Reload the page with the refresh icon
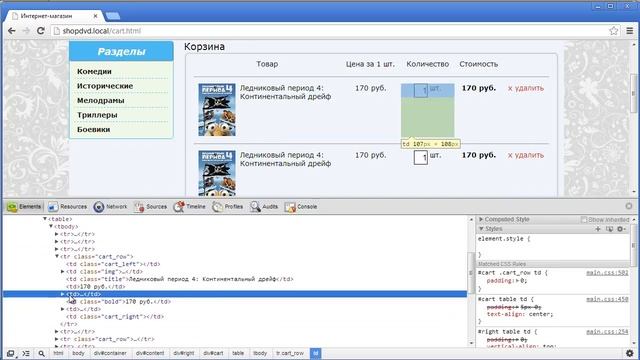The image size is (640, 360). [x=40, y=31]
